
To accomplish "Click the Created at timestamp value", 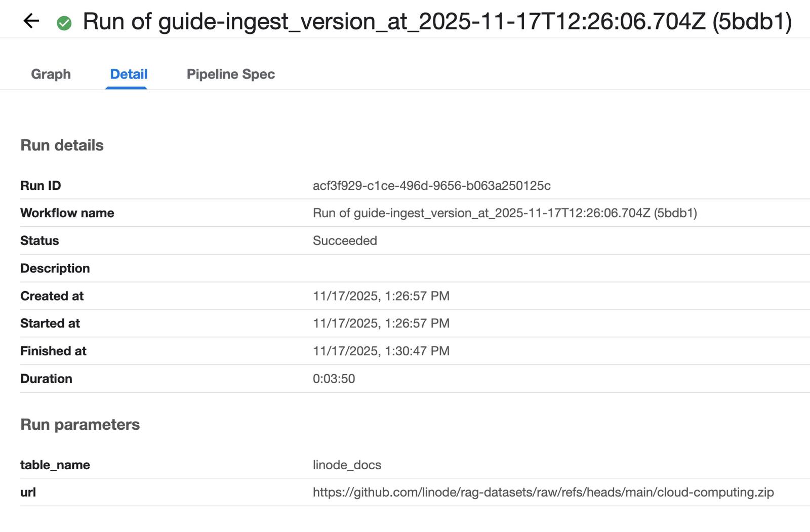I will click(x=381, y=296).
